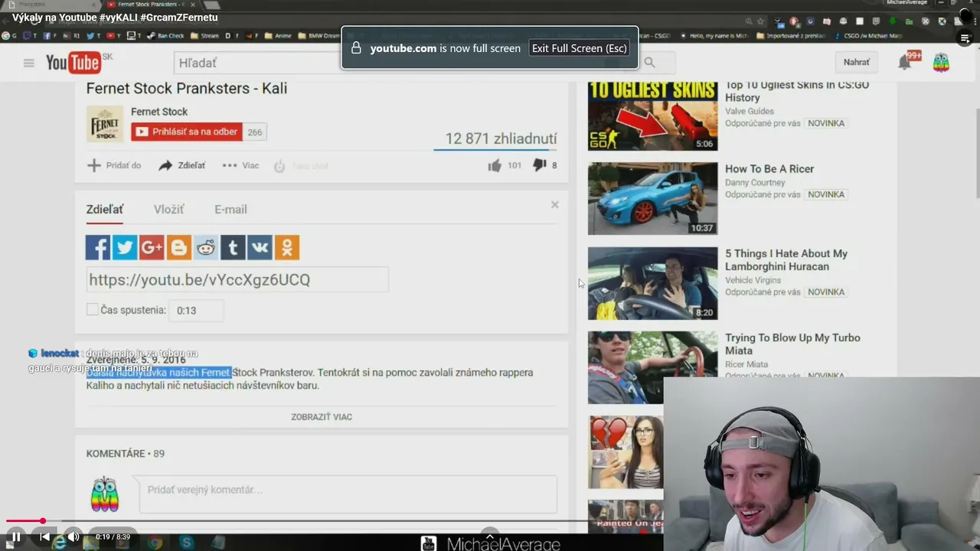Click Exit Full Screen (Esc)
This screenshot has width=980, height=551.
click(x=580, y=48)
